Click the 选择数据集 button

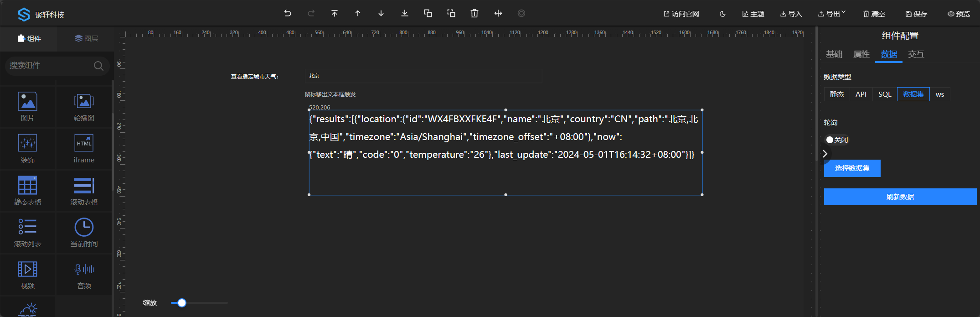coord(852,168)
